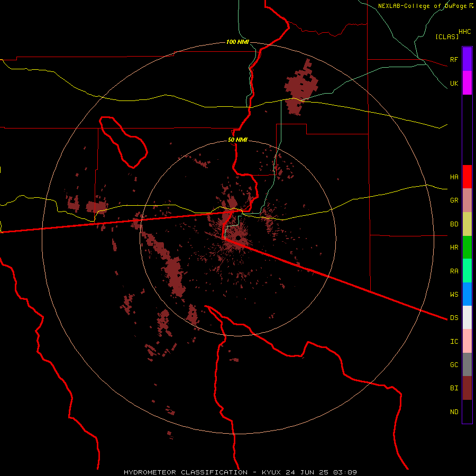
Task: Click the HR legend label
Action: pyautogui.click(x=454, y=248)
